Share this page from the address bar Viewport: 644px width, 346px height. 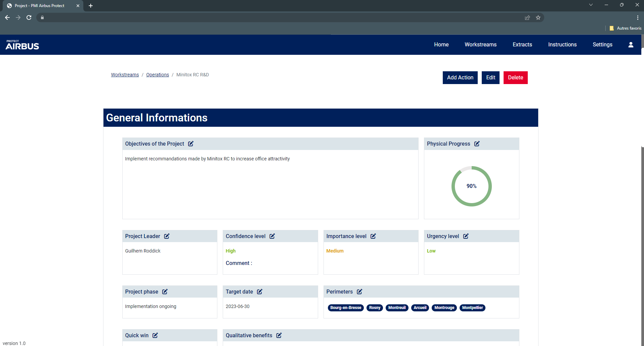[527, 17]
